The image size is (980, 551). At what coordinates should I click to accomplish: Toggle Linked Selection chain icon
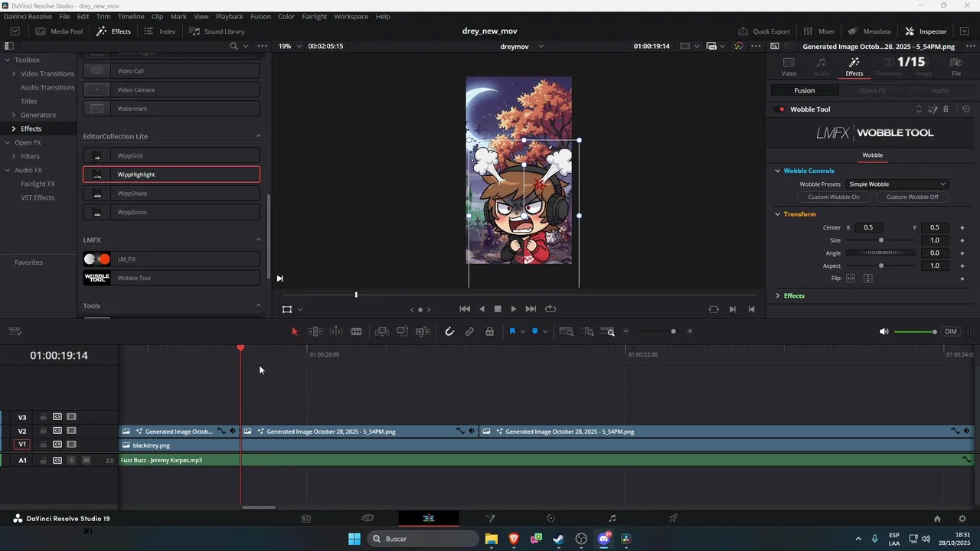pos(469,331)
